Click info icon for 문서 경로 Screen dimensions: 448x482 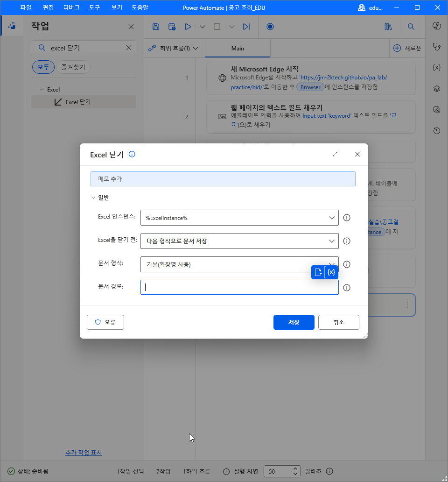[347, 288]
